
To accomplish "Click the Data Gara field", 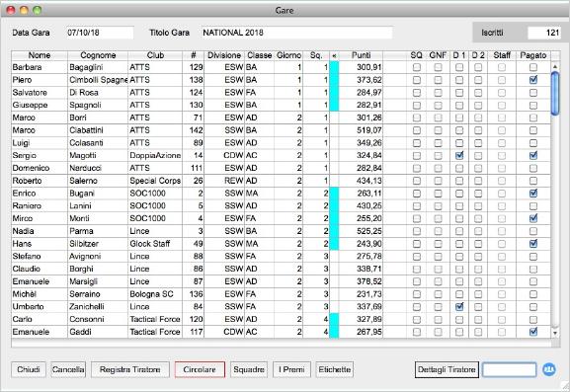I will tap(100, 33).
